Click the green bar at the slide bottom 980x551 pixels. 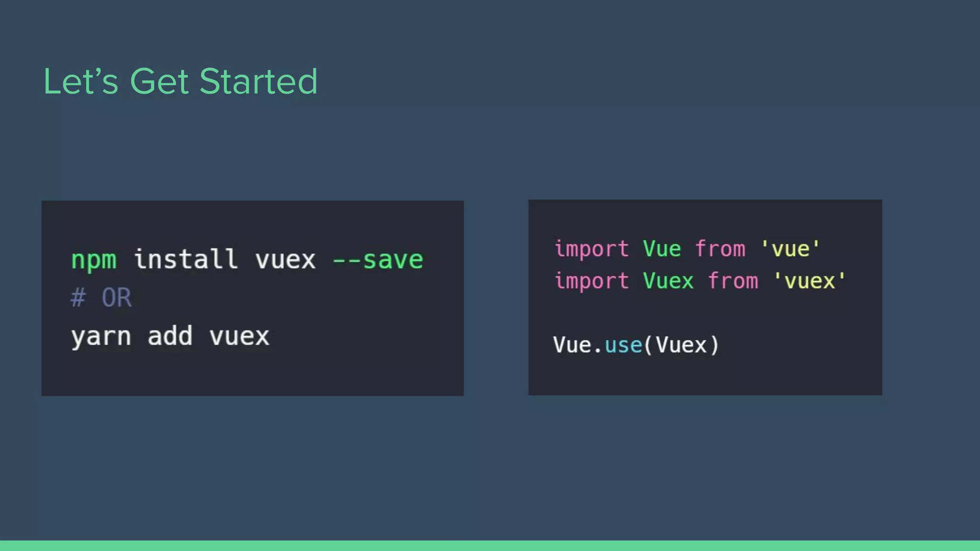[x=490, y=545]
